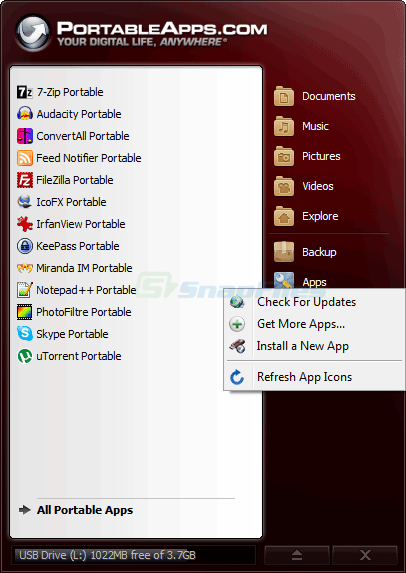
Task: Click the Pictures folder icon
Action: point(284,156)
